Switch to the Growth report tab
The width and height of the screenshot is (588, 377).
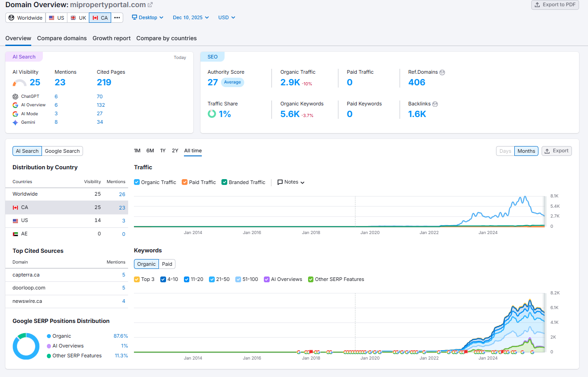coord(111,38)
